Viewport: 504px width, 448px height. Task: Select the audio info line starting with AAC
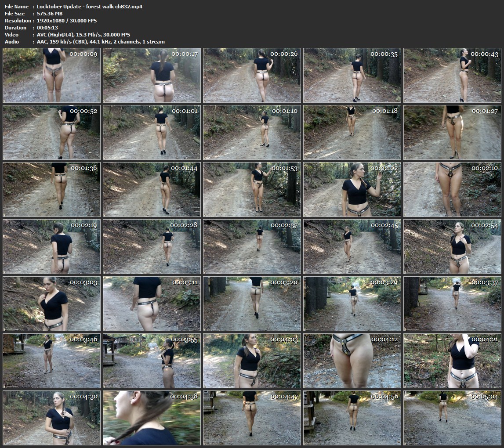(101, 42)
